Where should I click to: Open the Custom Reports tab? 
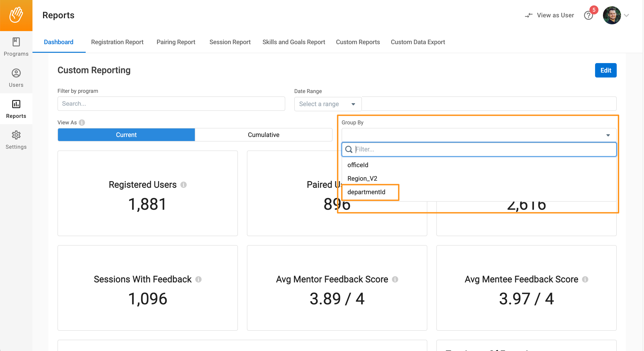358,42
